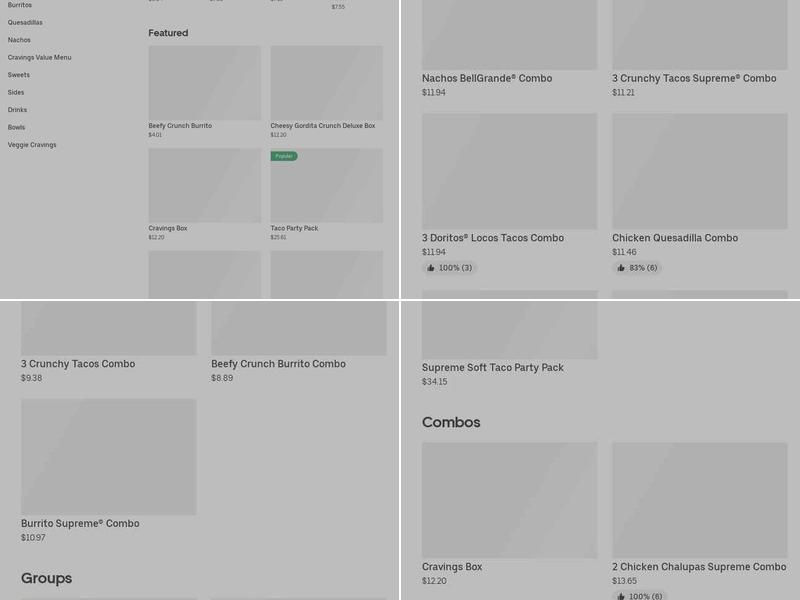
Task: Click the $9.38 price text
Action: 32,378
